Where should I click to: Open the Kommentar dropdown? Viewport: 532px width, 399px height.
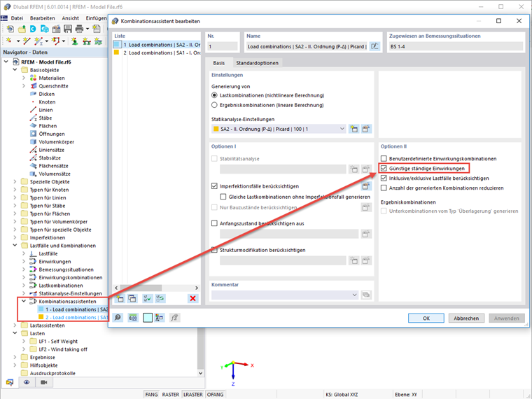[x=355, y=295]
